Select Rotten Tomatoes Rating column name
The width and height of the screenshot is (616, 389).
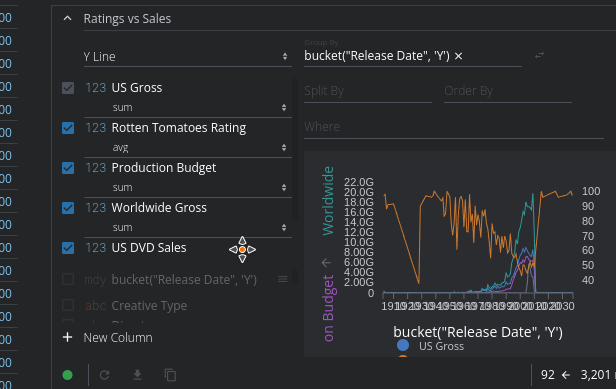(x=179, y=128)
